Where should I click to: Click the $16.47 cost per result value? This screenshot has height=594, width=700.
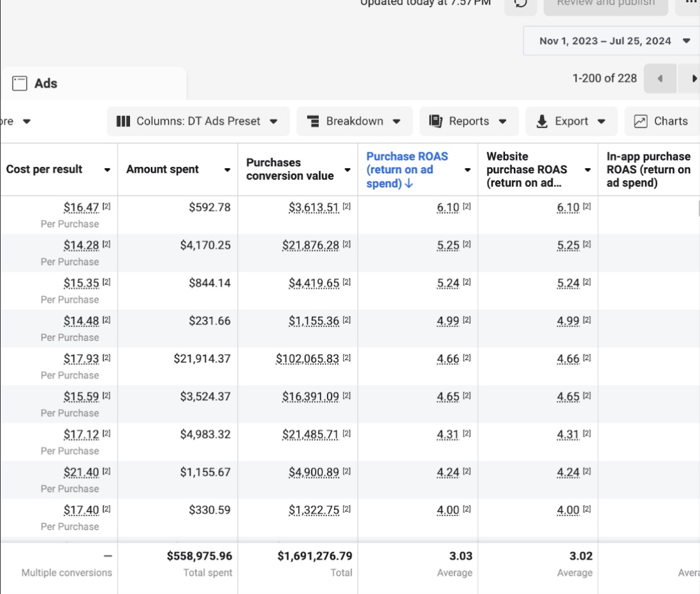coord(81,207)
